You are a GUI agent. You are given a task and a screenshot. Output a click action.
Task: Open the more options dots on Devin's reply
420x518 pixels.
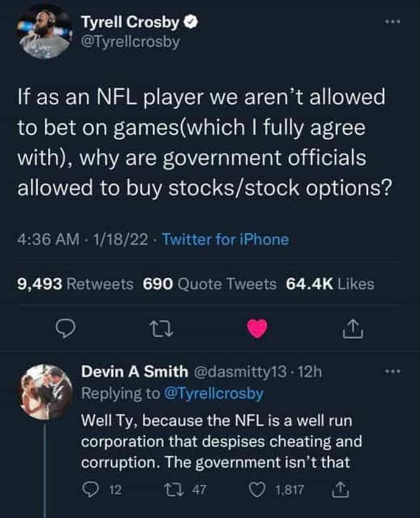click(393, 372)
